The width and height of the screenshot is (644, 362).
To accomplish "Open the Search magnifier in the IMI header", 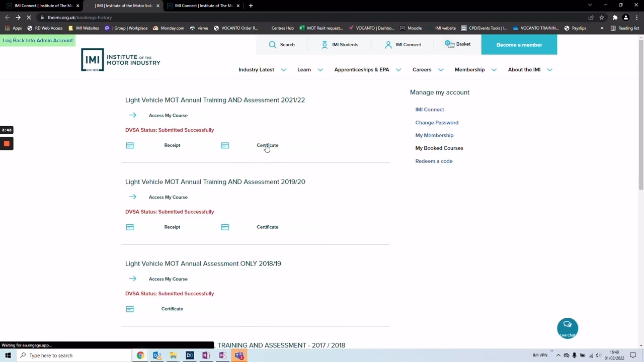I will (x=272, y=44).
